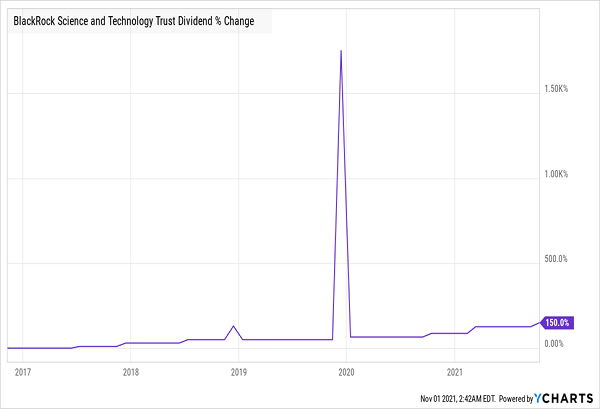This screenshot has height=409, width=600.
Task: Click the YCHARTS logo
Action: tap(564, 398)
